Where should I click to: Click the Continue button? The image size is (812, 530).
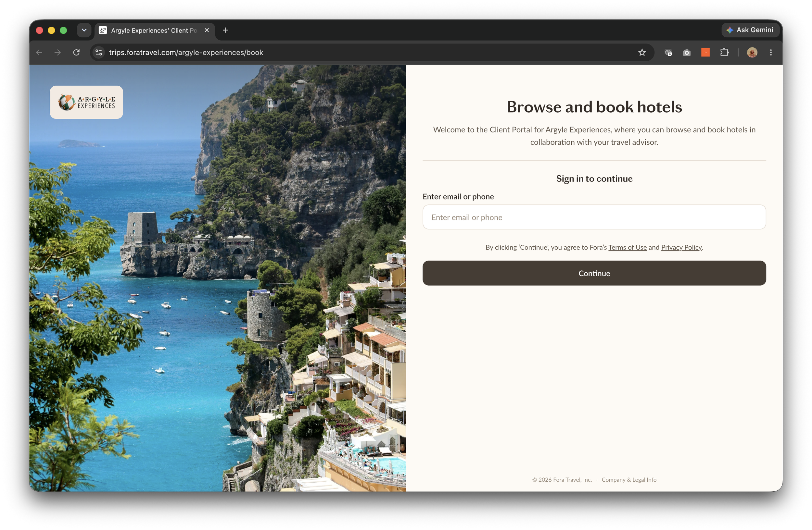pos(594,273)
